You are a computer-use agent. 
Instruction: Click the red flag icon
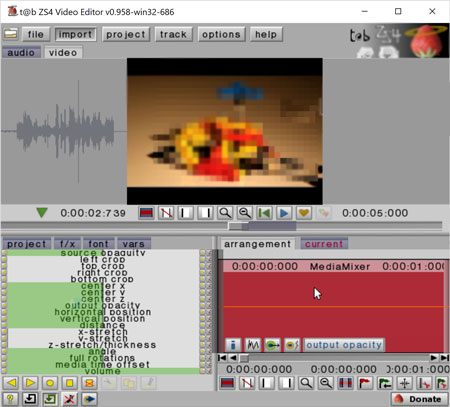coord(365,383)
